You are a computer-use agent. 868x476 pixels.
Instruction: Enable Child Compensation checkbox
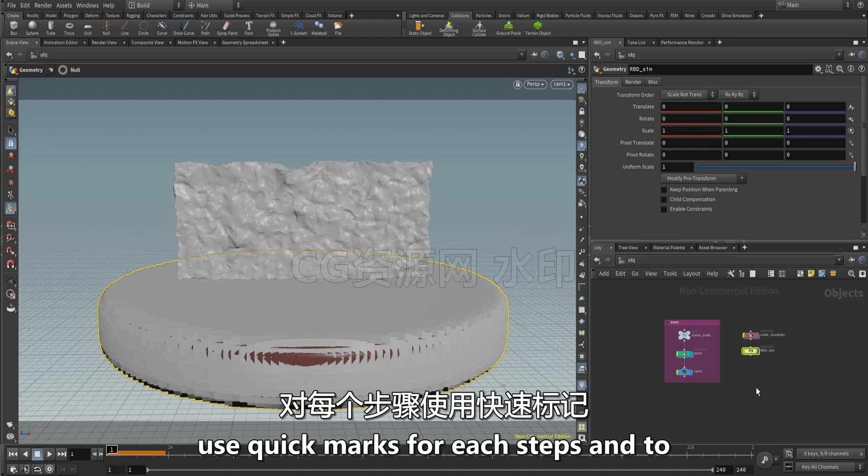pos(664,200)
